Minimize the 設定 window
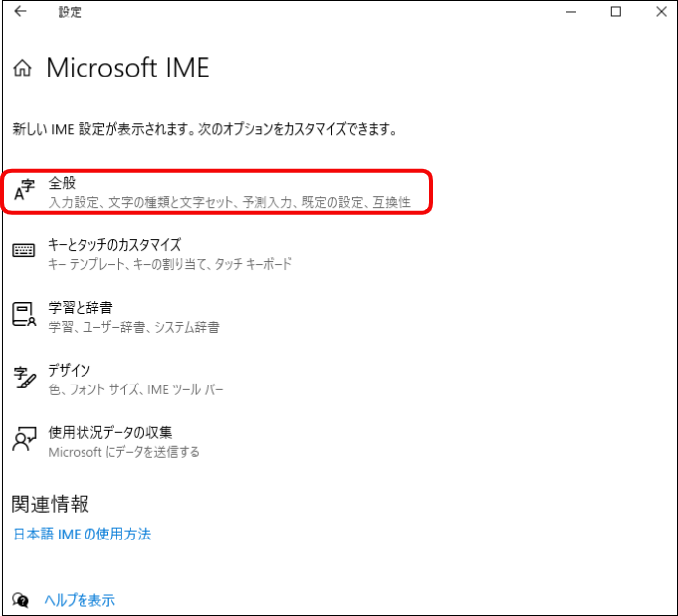This screenshot has height=616, width=678. tap(571, 12)
